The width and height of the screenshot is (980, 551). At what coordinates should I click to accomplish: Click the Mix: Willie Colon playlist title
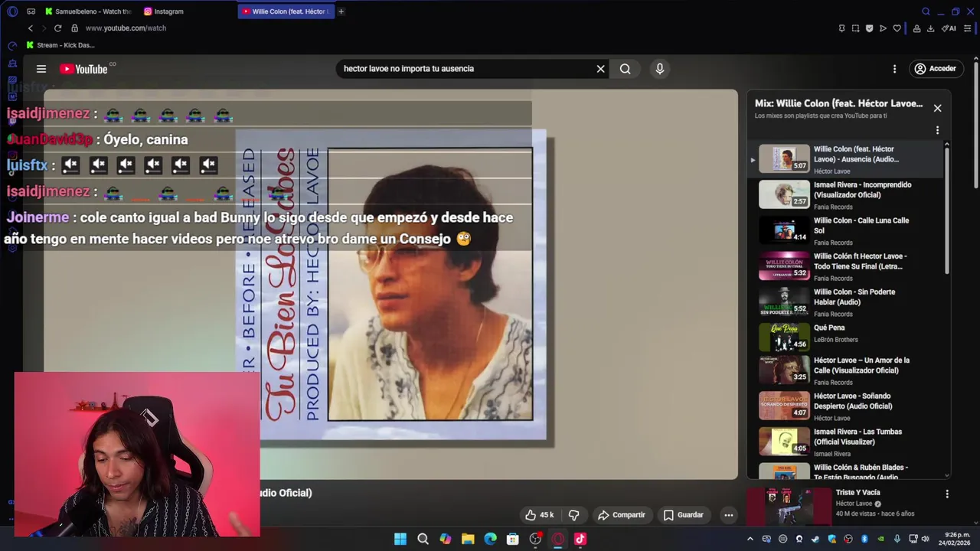coord(838,103)
